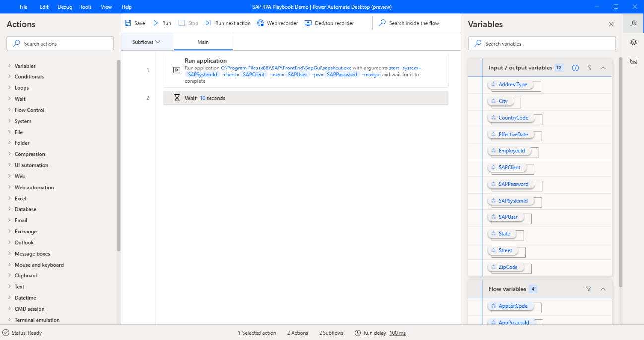Open the Edit menu
This screenshot has width=644, height=340.
[x=44, y=7]
